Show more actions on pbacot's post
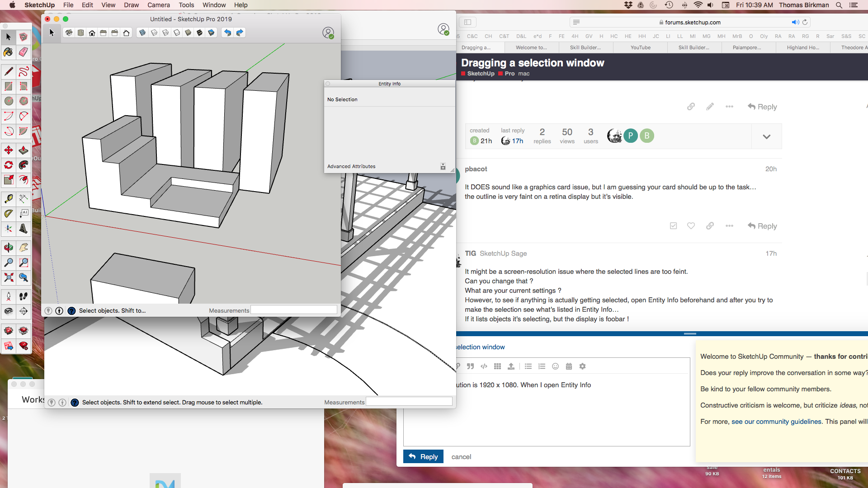The width and height of the screenshot is (868, 488). click(x=729, y=226)
